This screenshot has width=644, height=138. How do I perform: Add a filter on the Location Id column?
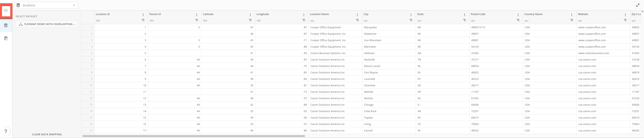click(x=143, y=20)
